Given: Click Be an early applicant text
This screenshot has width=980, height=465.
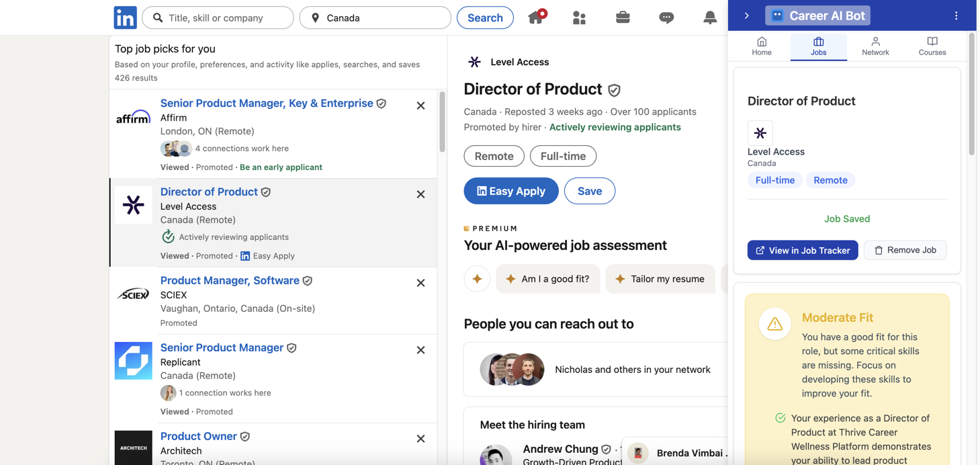Looking at the screenshot, I should pos(281,167).
